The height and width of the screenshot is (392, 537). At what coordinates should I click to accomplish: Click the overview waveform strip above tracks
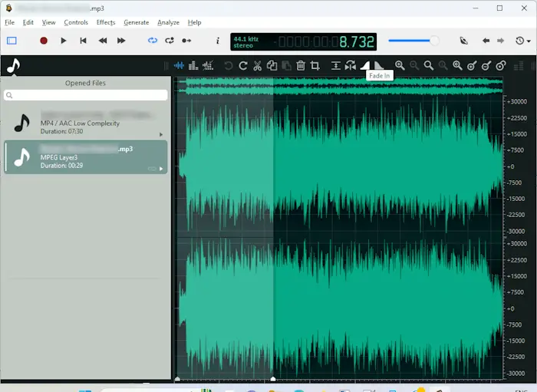tap(340, 86)
